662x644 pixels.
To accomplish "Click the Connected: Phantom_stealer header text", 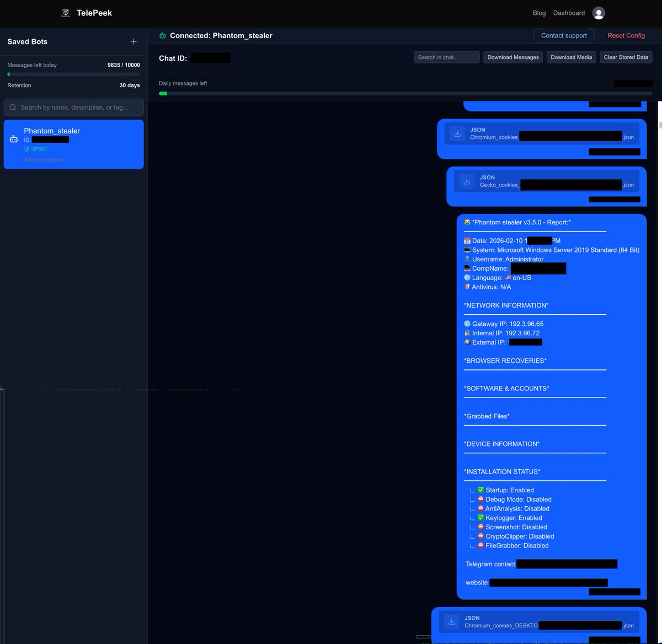I will (x=221, y=36).
